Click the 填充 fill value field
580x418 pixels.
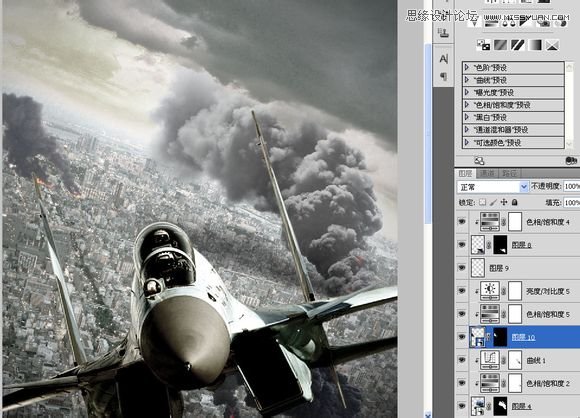(x=571, y=202)
